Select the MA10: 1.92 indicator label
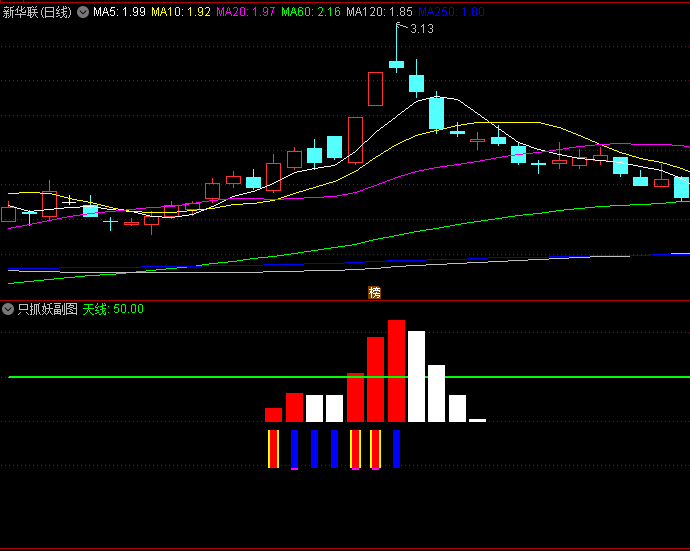The width and height of the screenshot is (690, 551). [x=181, y=12]
